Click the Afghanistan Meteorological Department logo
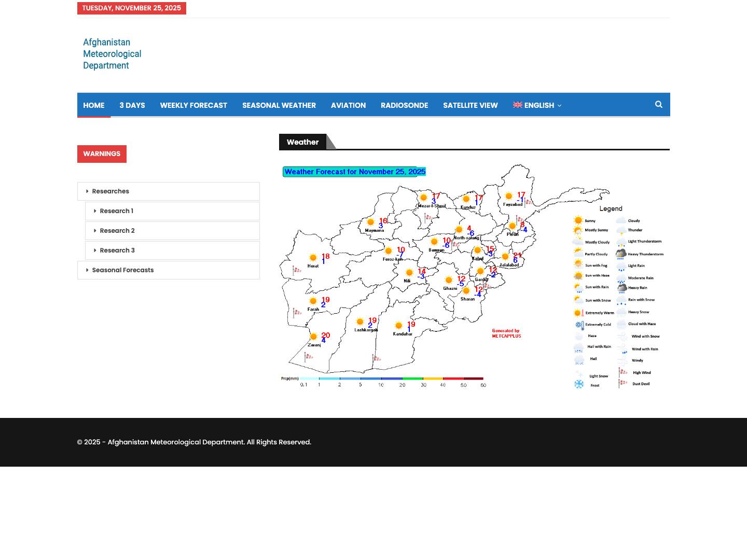 tap(112, 54)
